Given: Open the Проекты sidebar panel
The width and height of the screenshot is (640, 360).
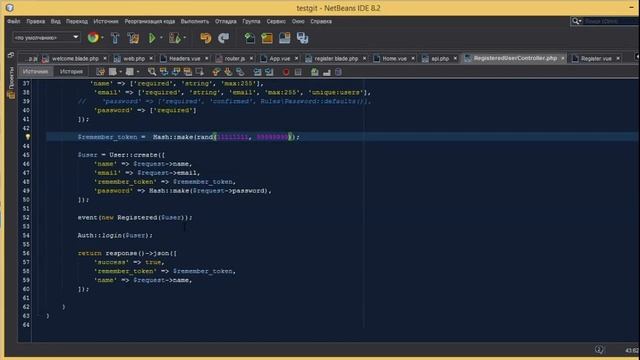Looking at the screenshot, I should point(11,84).
